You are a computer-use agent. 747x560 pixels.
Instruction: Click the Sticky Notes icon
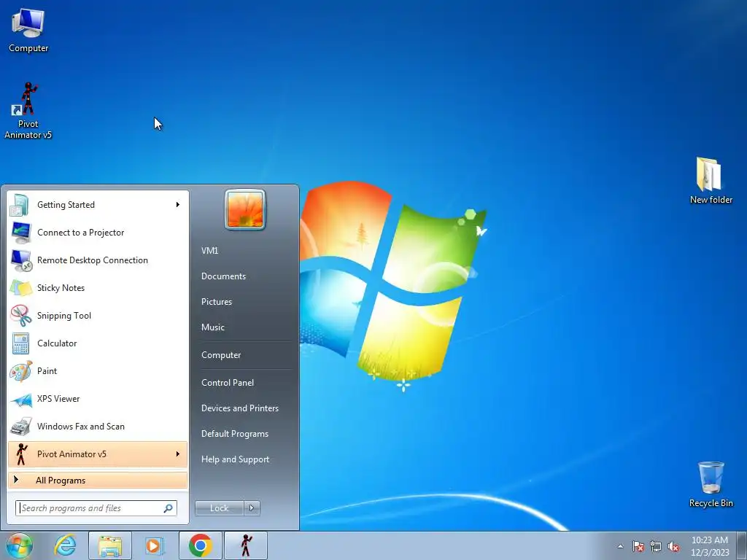(x=20, y=287)
